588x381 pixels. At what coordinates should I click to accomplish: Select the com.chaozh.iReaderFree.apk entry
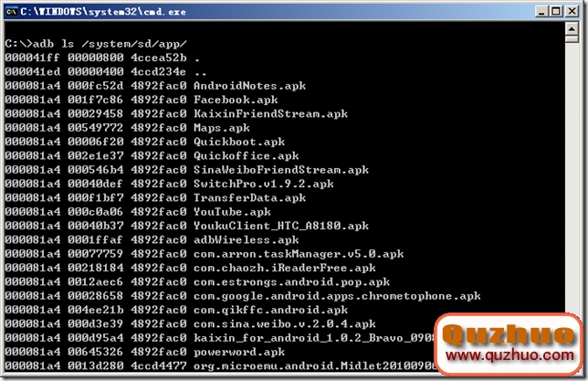285,268
